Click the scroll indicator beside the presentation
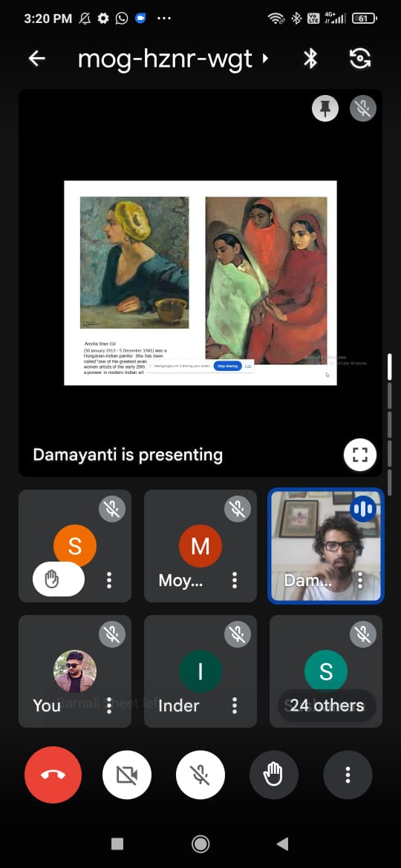The image size is (401, 868). tap(389, 367)
